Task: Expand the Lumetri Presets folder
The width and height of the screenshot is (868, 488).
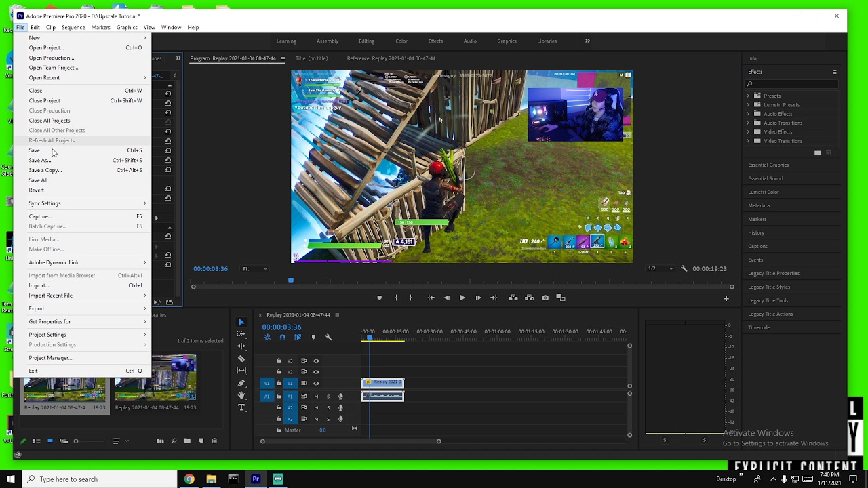Action: (748, 104)
